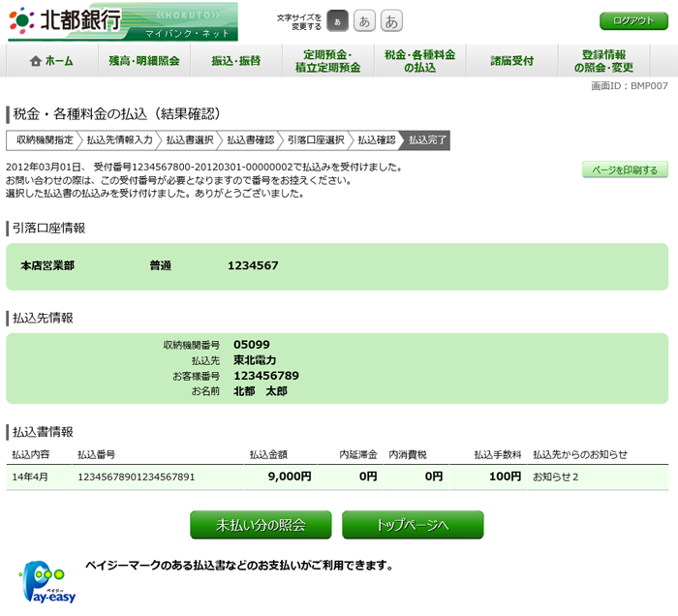Click the 払込先からのお知らせ column header
This screenshot has height=616, width=678.
tap(580, 454)
